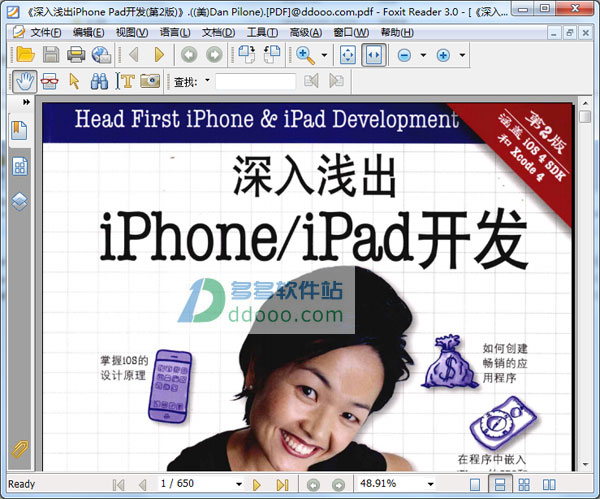Click the scroll down arrow of document
600x499 pixels.
(x=585, y=464)
